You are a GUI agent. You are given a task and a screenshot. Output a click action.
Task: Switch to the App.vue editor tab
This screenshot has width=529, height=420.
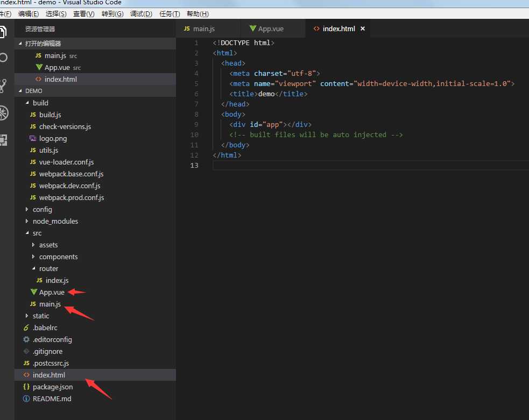tap(270, 29)
